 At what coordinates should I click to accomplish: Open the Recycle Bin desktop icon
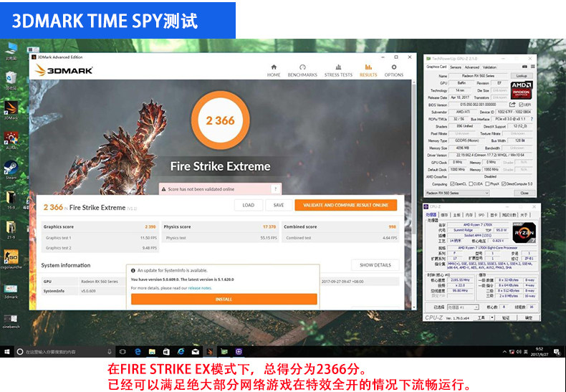tap(11, 80)
